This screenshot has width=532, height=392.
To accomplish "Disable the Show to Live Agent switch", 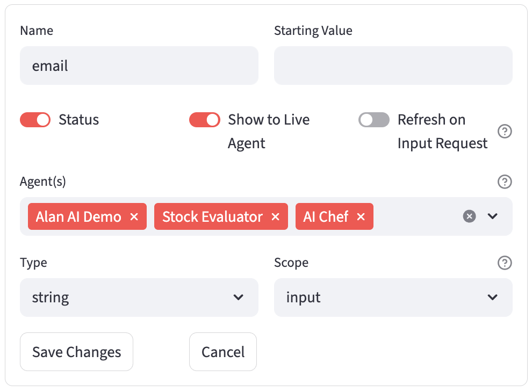I will pyautogui.click(x=205, y=120).
